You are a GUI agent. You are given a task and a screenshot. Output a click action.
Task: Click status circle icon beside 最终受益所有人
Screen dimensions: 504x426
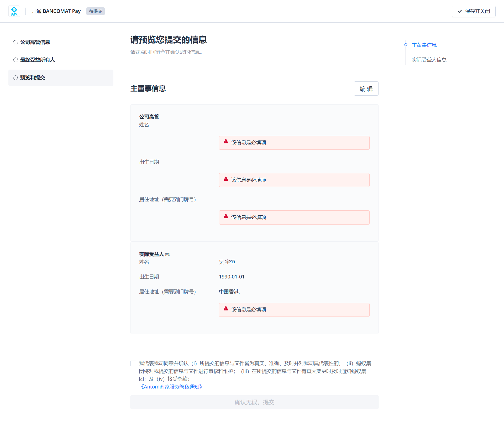pos(15,60)
